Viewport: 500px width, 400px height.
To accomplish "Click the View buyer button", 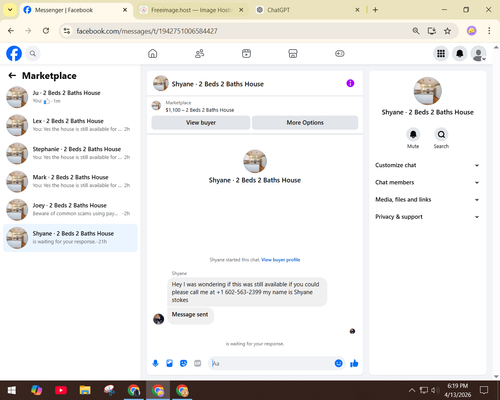I will [201, 123].
